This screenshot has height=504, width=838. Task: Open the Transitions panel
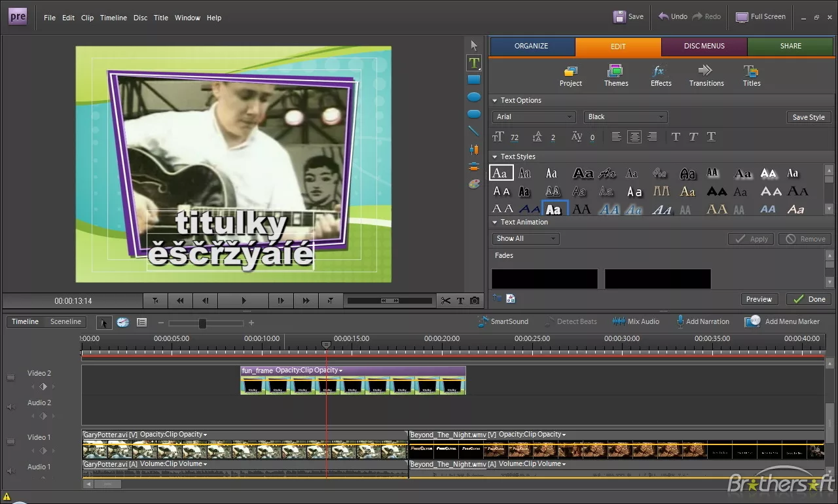point(706,76)
